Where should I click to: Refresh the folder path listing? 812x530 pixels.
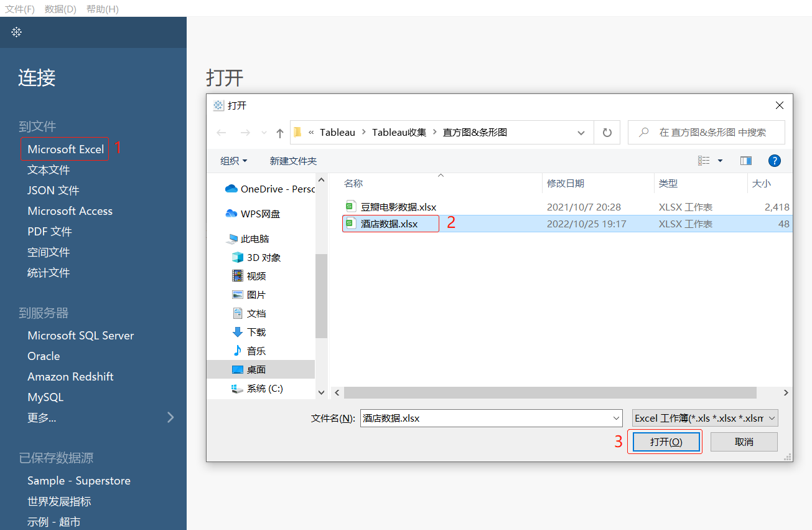(x=607, y=133)
